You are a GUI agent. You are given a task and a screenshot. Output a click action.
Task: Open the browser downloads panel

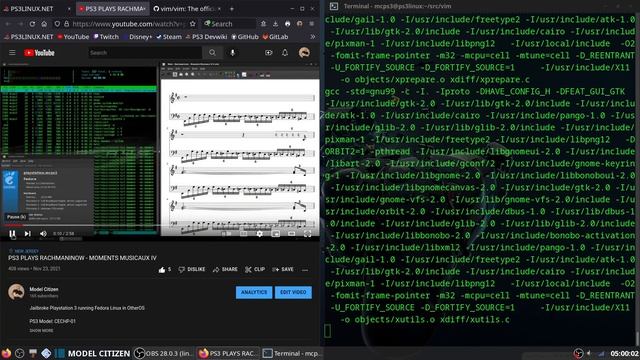(276, 24)
